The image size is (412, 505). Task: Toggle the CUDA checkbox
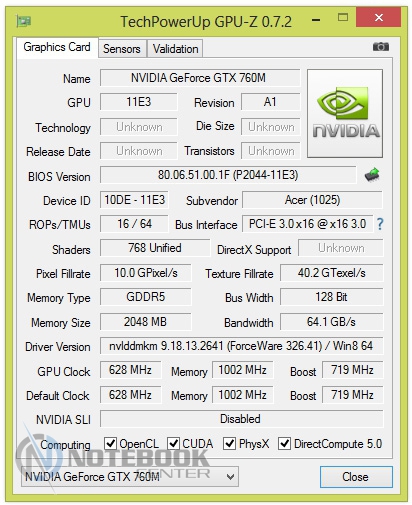tap(173, 443)
